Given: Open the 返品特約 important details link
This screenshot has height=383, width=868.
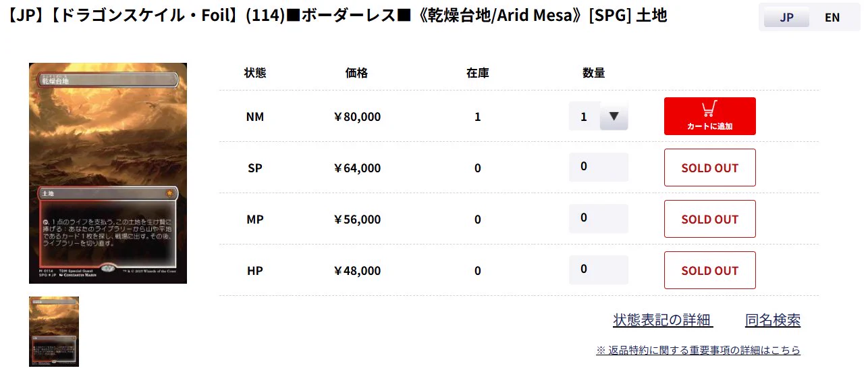Looking at the screenshot, I should pos(698,350).
